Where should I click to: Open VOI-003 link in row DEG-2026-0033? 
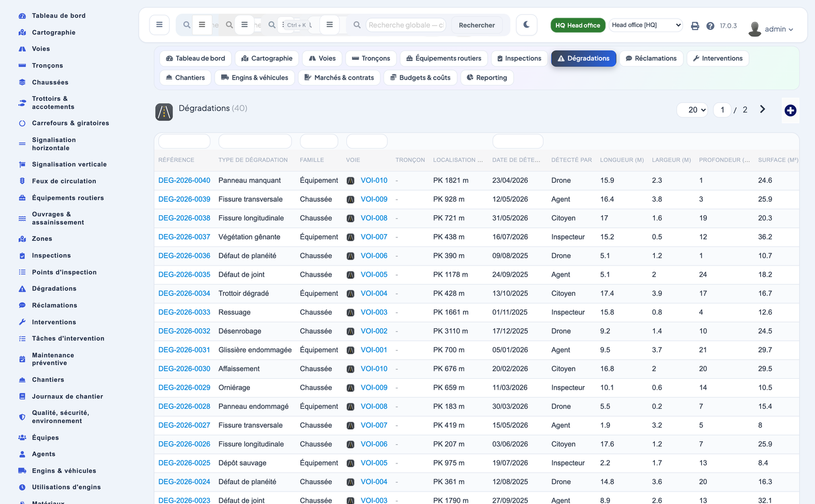click(x=374, y=312)
